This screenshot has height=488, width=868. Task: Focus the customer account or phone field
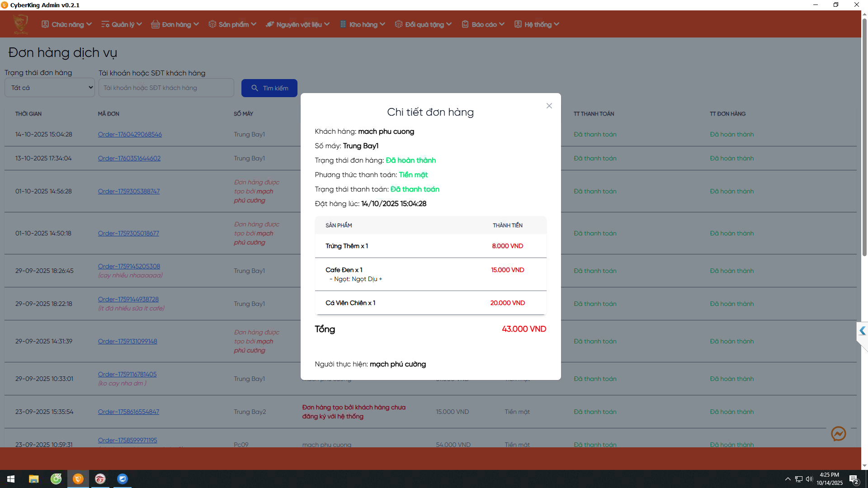click(166, 88)
